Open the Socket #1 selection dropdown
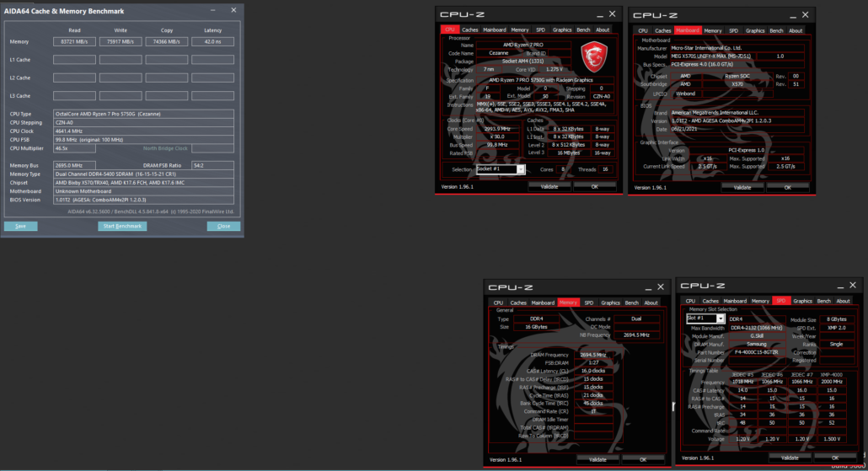 (x=520, y=169)
